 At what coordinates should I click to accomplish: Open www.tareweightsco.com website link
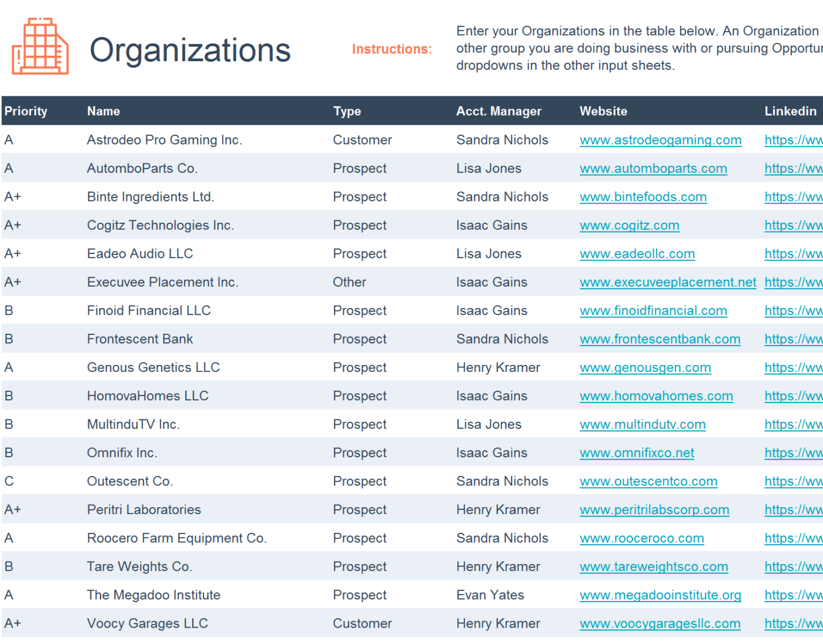[654, 566]
